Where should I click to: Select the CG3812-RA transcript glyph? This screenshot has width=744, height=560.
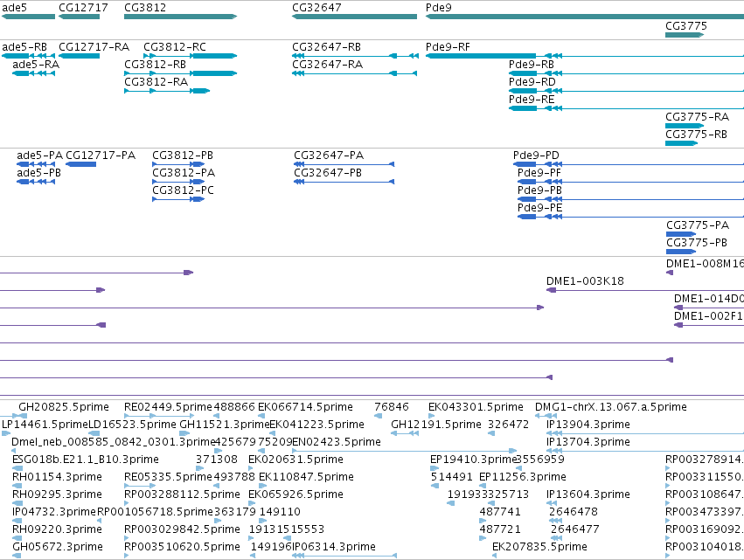167,91
